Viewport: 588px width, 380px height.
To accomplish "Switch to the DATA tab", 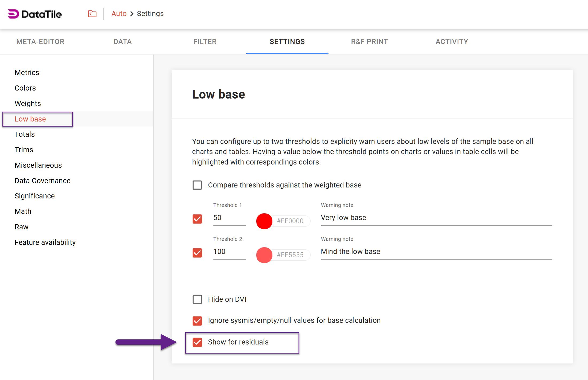I will pos(122,42).
